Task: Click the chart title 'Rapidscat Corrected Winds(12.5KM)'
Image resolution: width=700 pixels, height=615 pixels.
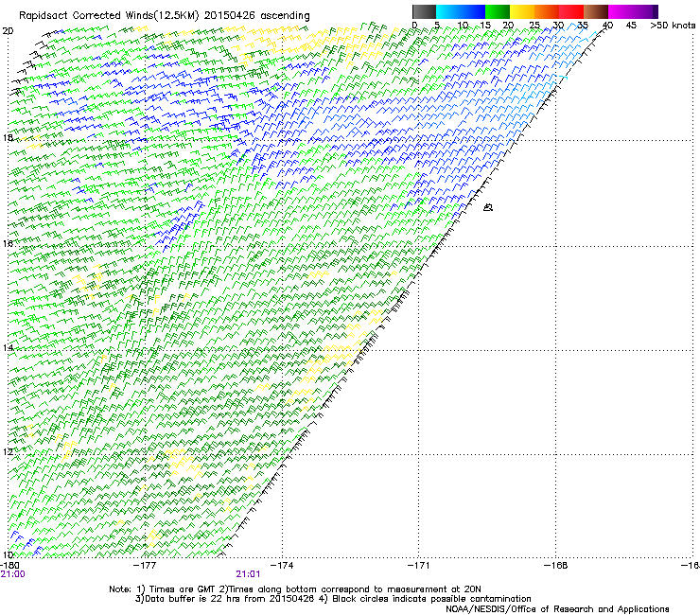Action: click(109, 16)
